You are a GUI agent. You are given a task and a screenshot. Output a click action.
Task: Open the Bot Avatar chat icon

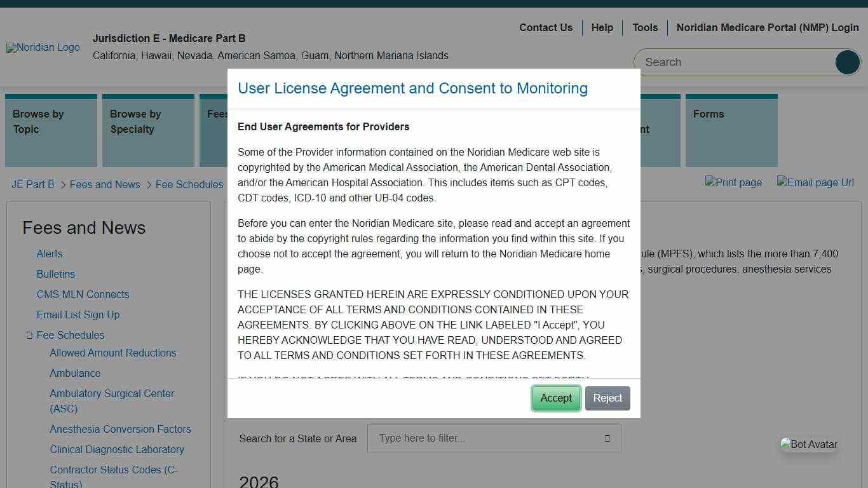pos(809,444)
